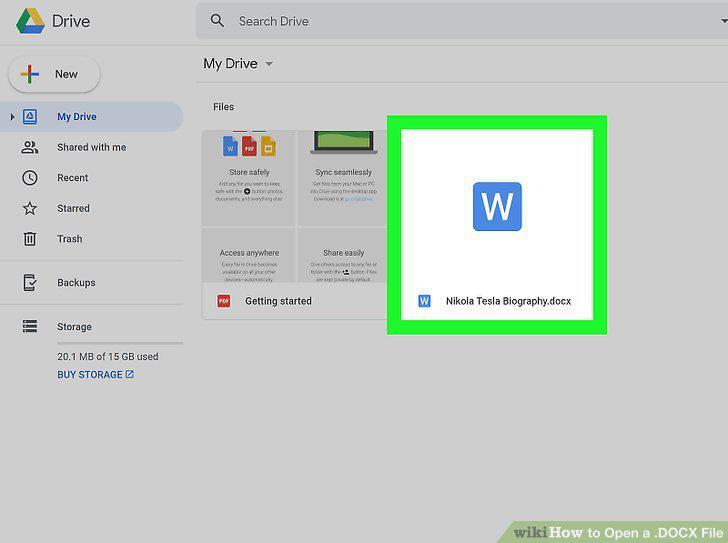The width and height of the screenshot is (728, 543).
Task: Click the 20.1 MB of 15 GB used text
Action: click(x=108, y=356)
